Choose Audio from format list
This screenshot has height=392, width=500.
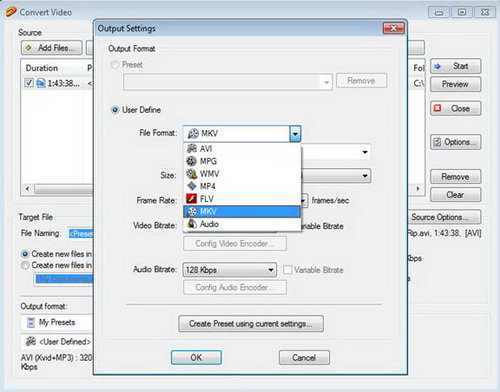click(x=242, y=224)
